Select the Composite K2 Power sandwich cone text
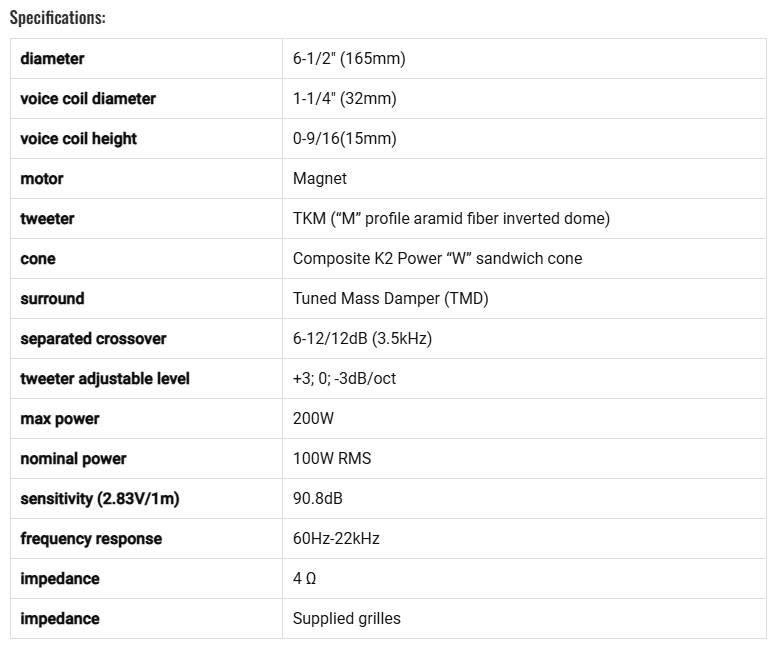Image resolution: width=774 pixels, height=650 pixels. point(437,259)
